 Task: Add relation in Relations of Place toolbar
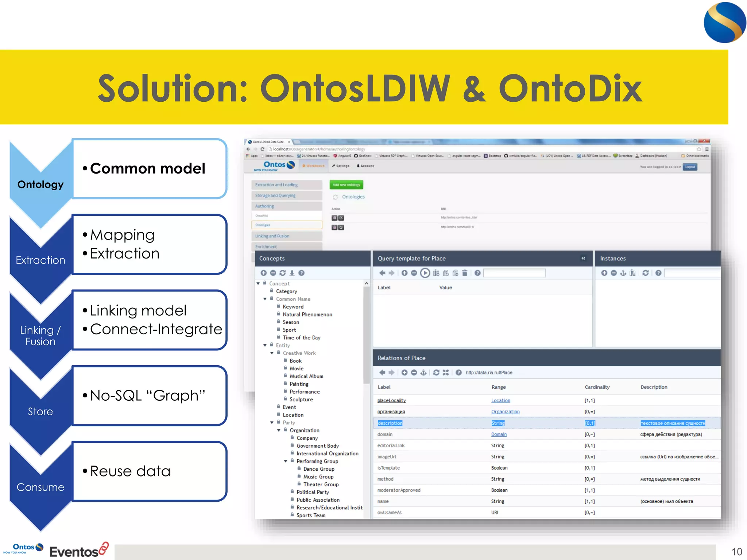404,372
